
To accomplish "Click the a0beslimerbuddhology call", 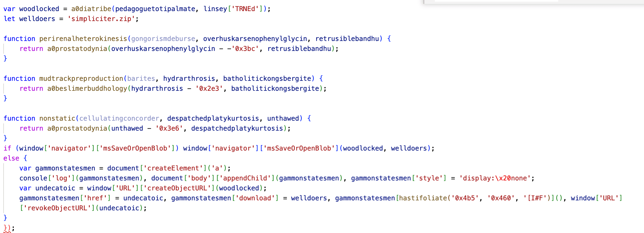I will click(87, 89).
